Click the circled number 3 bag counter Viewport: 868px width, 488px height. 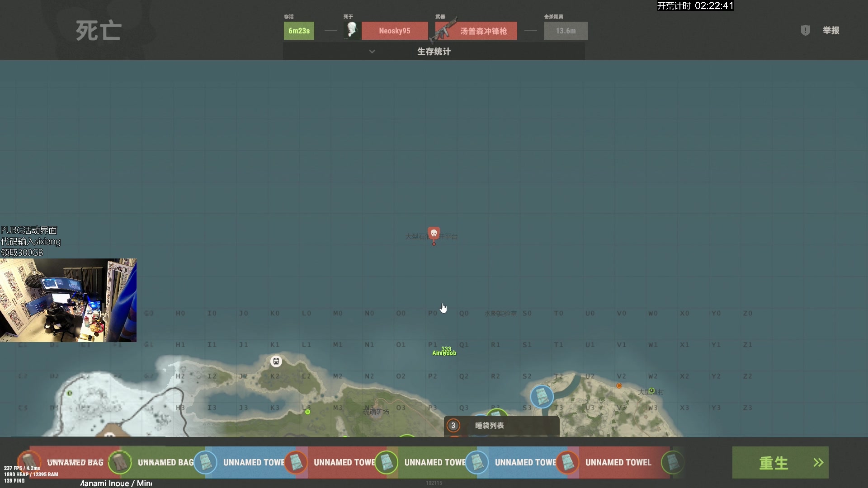[x=453, y=426]
